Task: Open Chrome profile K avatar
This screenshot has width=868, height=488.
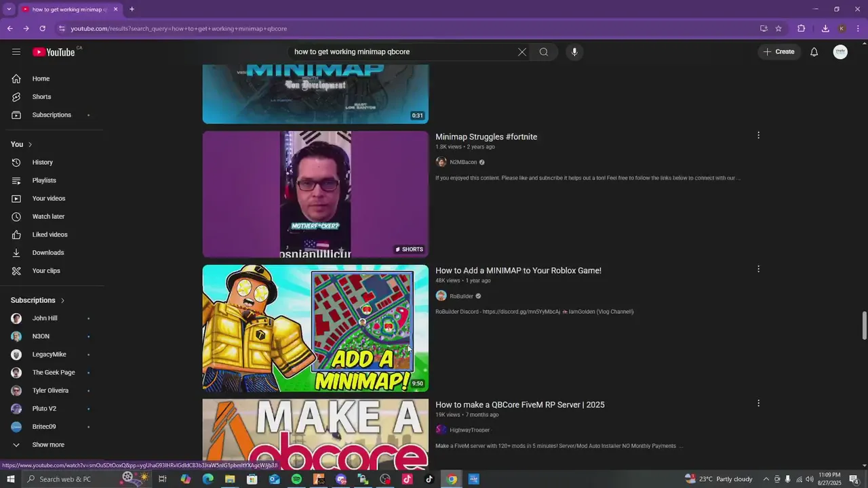Action: [842, 28]
